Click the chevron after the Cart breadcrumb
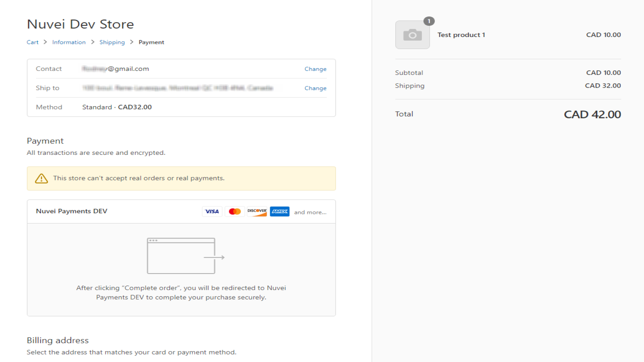Viewport: 644px width, 362px height. pos(45,42)
